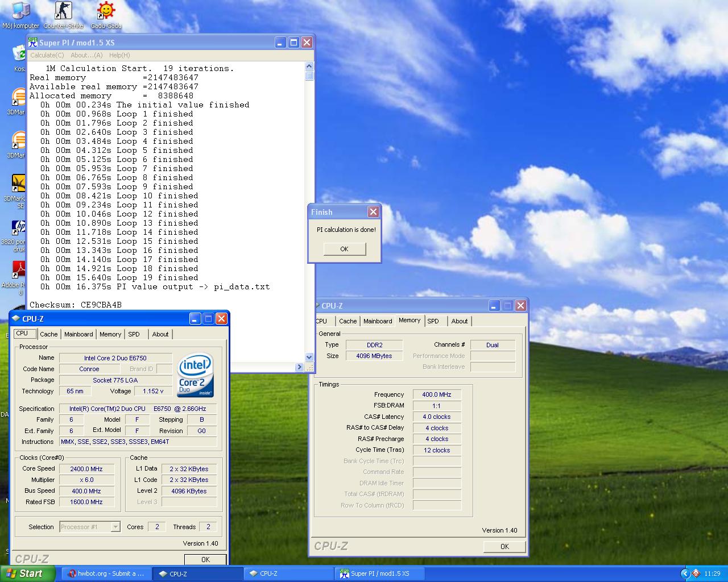Click OK button in right CPU-Z window

point(504,546)
